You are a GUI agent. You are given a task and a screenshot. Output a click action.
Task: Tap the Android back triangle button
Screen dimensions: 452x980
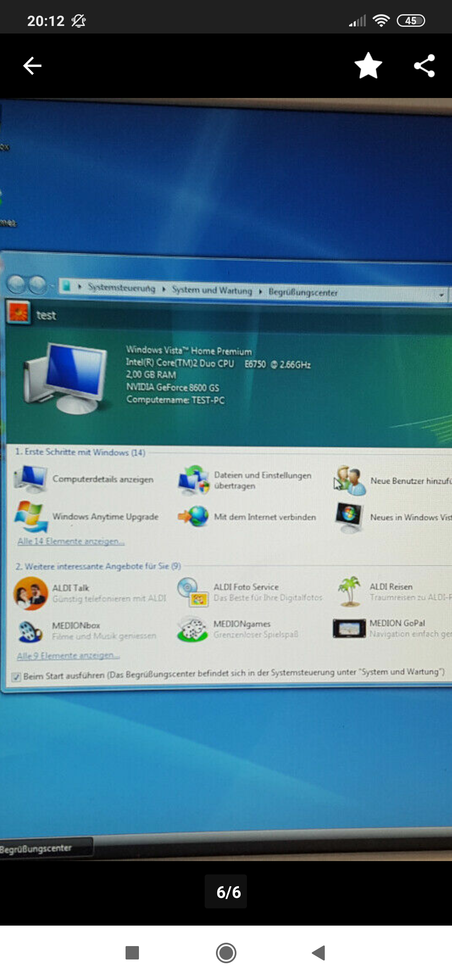click(x=318, y=953)
